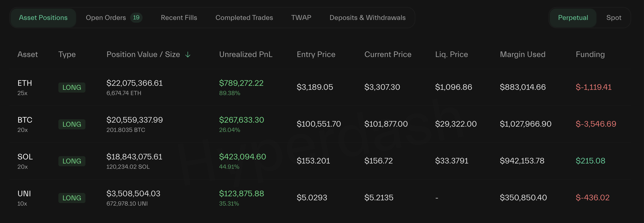View Deposits & Withdrawals
The image size is (644, 223).
[x=367, y=18]
